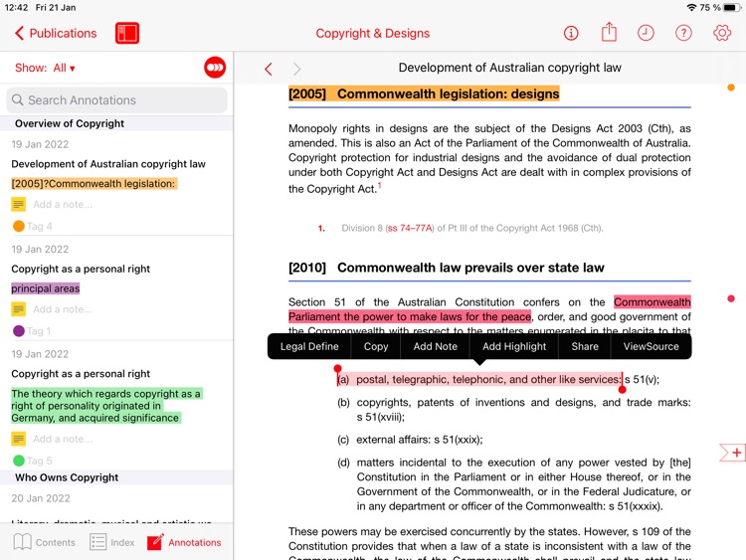
Task: Tap the end selection handle after services
Action: coord(622,390)
